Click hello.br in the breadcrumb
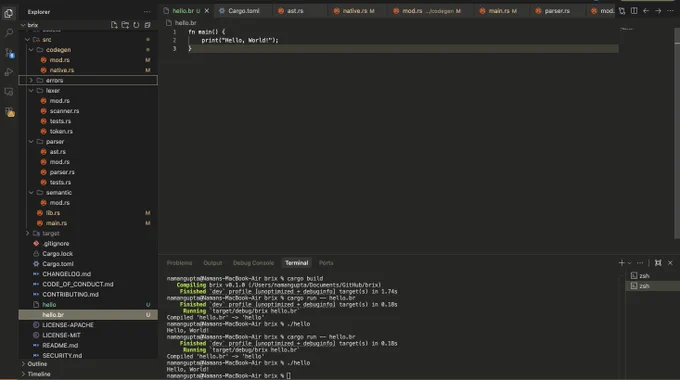 pyautogui.click(x=185, y=23)
